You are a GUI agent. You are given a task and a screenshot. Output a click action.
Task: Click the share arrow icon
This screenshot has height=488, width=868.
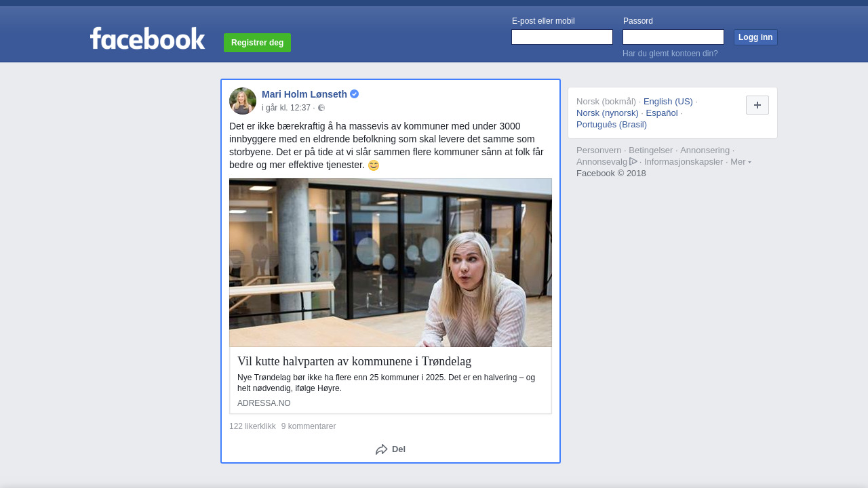pyautogui.click(x=381, y=449)
